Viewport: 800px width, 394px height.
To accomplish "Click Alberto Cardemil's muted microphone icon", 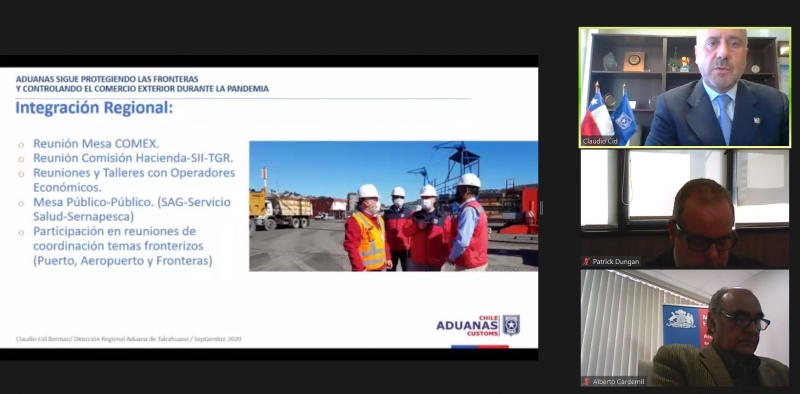I will point(586,381).
